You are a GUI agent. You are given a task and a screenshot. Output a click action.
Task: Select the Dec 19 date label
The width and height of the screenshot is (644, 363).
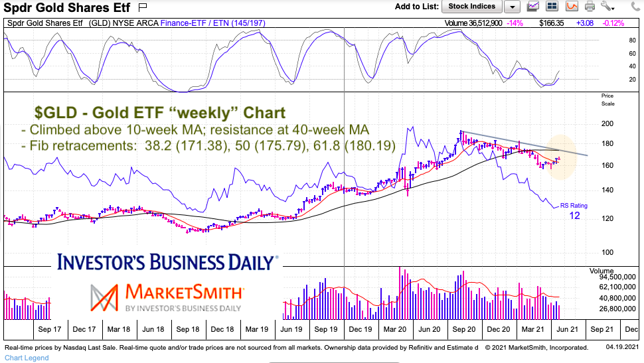click(x=361, y=329)
